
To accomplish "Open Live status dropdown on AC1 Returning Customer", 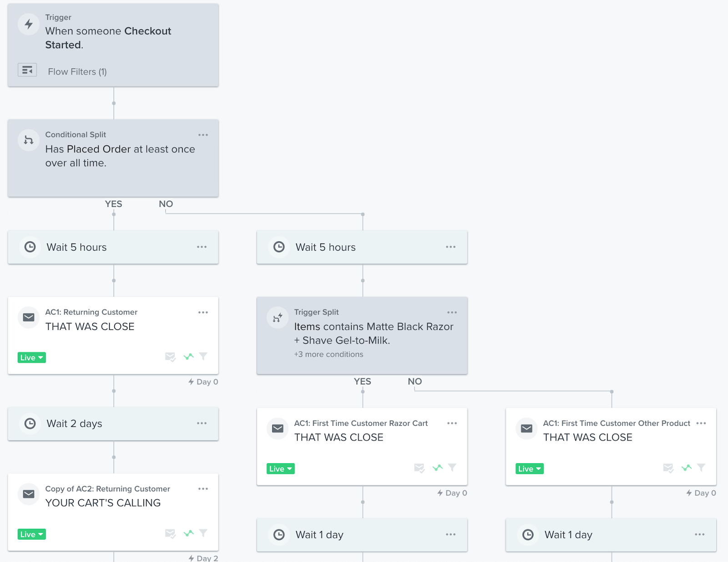I will tap(32, 358).
